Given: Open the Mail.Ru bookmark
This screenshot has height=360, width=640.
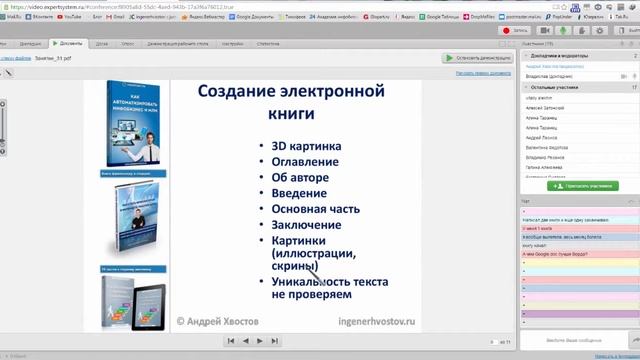Looking at the screenshot, I should [11, 17].
